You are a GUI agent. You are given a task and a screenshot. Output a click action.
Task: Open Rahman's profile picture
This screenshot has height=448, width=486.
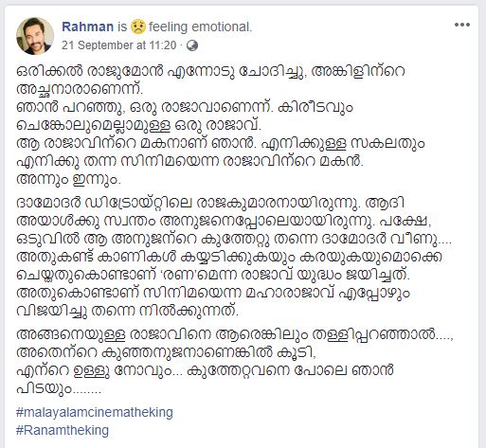click(35, 35)
